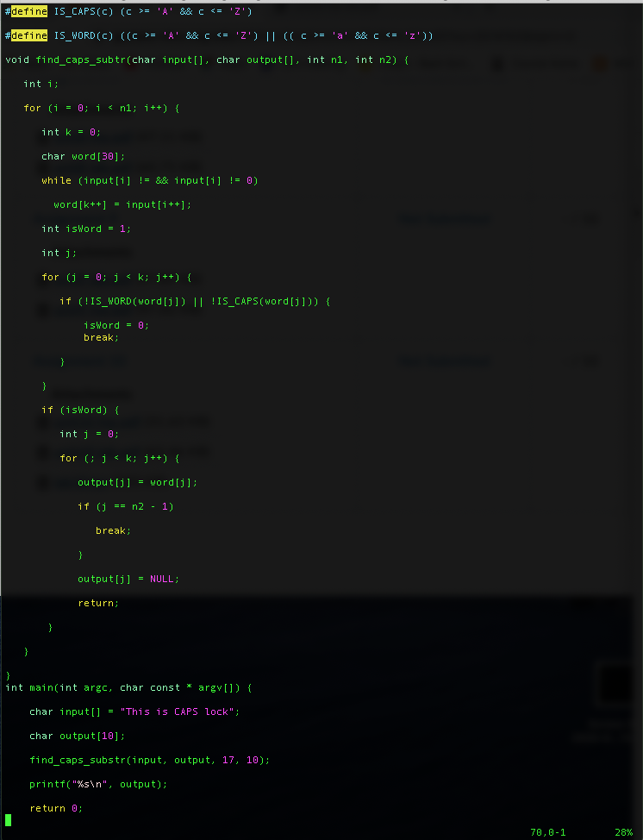Click the 'char word[30];' declaration

click(83, 156)
